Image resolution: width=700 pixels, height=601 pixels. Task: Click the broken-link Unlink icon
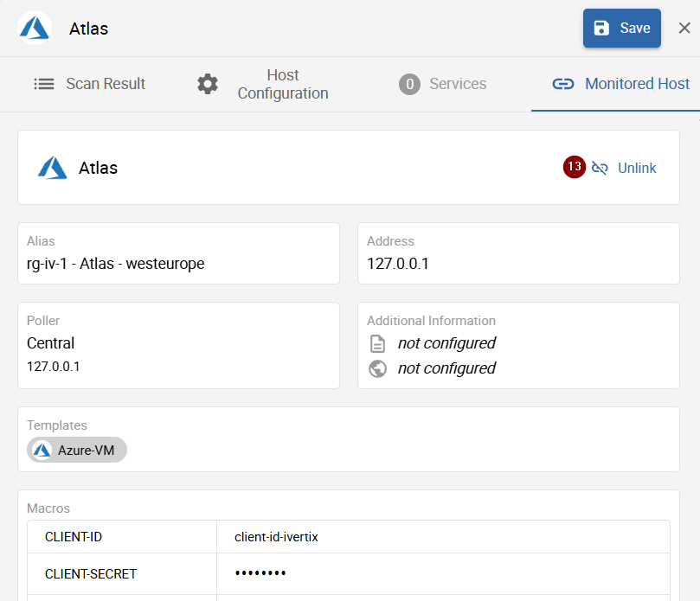click(x=600, y=168)
